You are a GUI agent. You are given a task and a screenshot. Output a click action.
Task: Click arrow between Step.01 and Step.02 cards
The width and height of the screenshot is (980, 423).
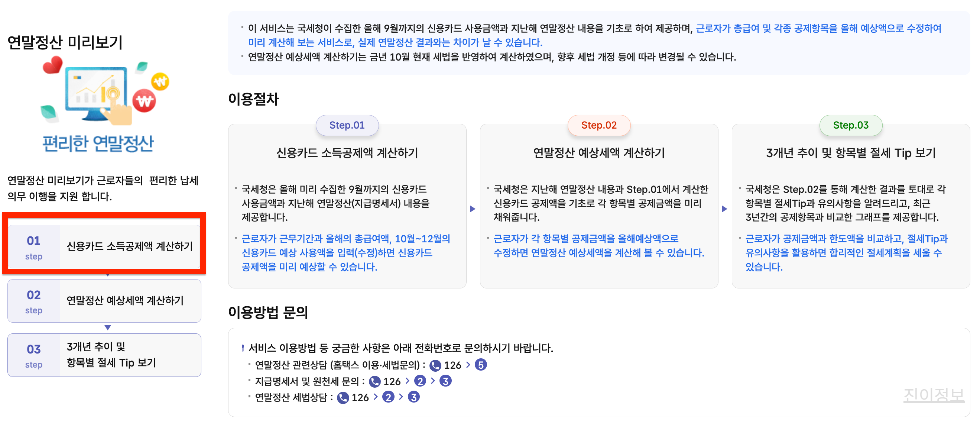(473, 208)
